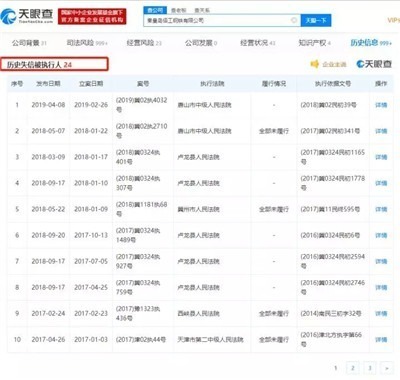Click filing date 2017-10-13
The width and height of the screenshot is (400, 380).
coord(91,235)
